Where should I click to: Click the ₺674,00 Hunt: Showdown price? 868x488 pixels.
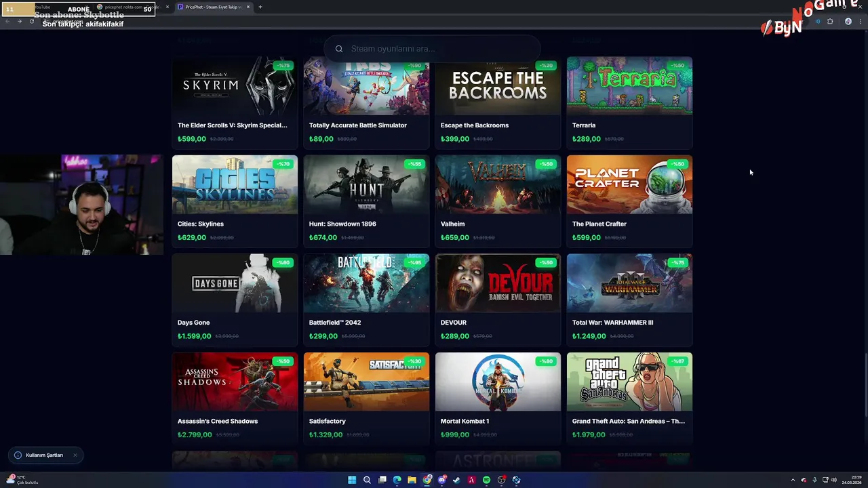323,238
